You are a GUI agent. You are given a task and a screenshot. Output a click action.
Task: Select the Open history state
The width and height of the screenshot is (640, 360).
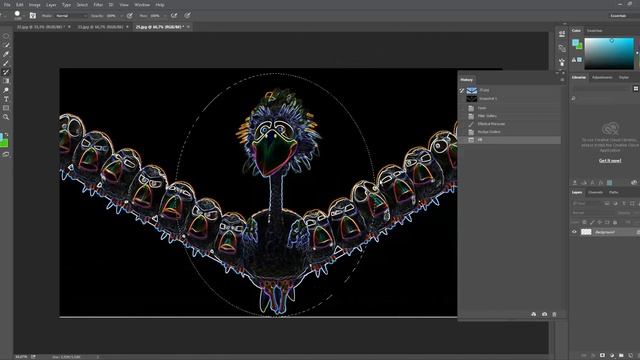click(509, 108)
